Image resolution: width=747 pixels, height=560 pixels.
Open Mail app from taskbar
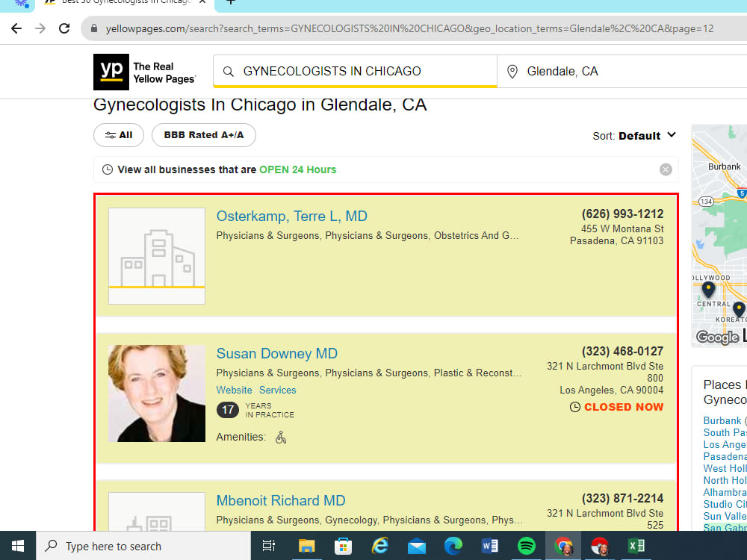click(416, 546)
